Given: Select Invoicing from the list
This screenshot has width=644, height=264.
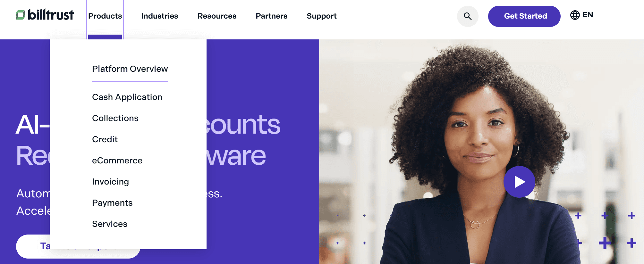Looking at the screenshot, I should pos(110,182).
